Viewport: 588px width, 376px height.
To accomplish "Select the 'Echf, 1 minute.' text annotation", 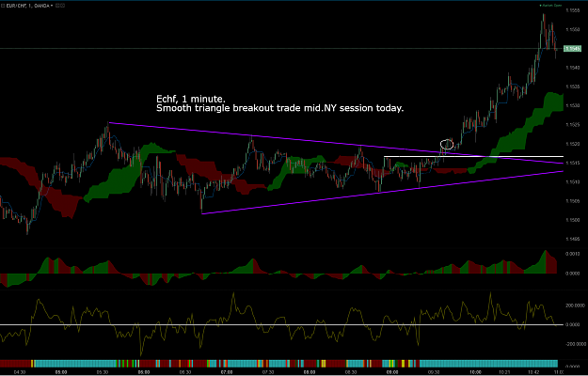I will pyautogui.click(x=191, y=100).
